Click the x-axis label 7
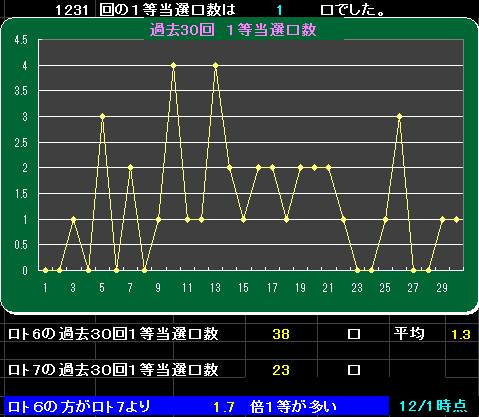Image resolution: width=479 pixels, height=417 pixels. tap(130, 287)
